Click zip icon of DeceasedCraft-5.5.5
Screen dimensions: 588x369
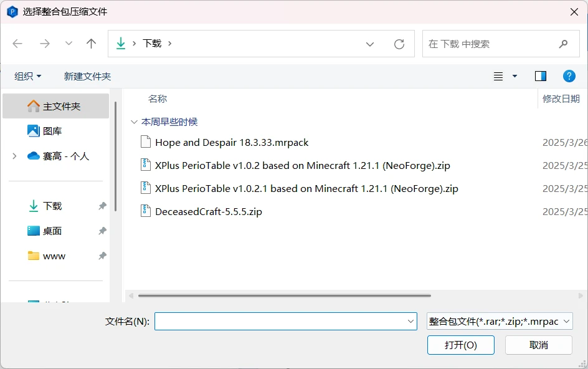click(x=146, y=211)
